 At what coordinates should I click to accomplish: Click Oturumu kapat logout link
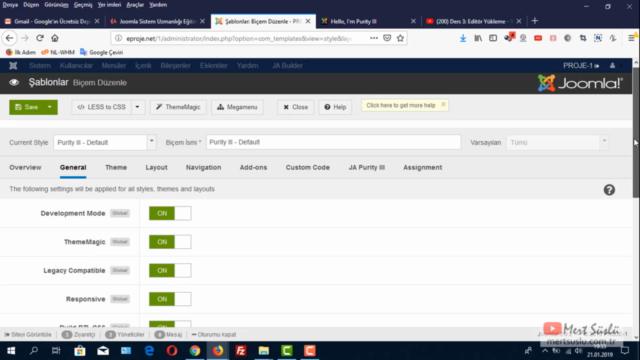coord(214,334)
